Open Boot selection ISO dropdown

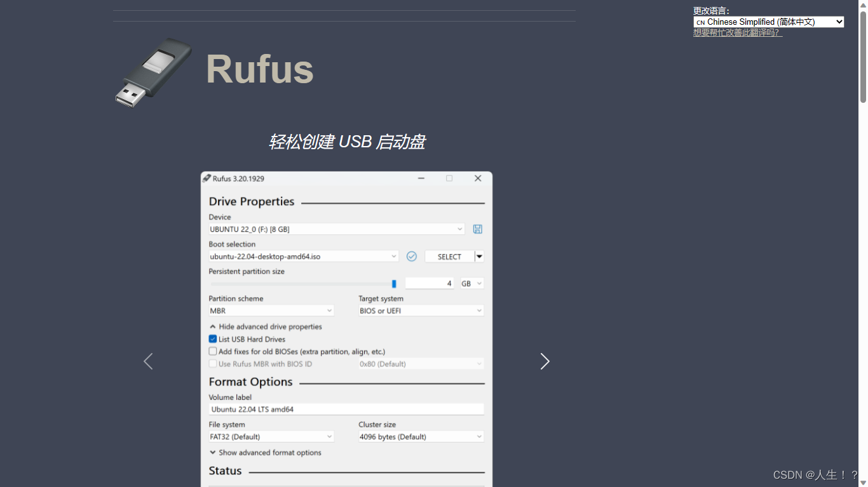(304, 257)
